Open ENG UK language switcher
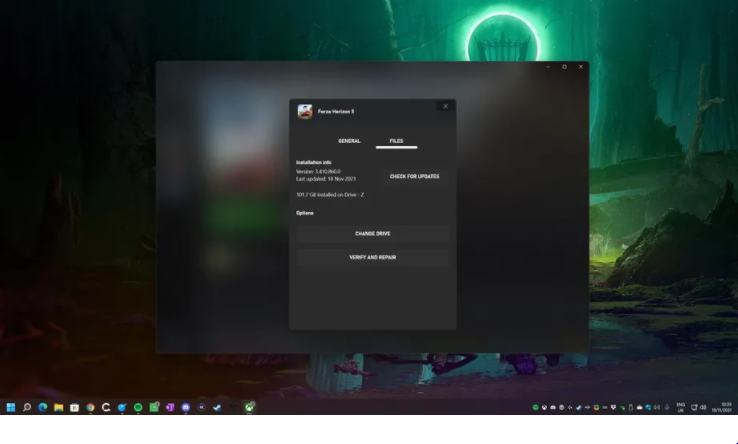738x444 pixels. (x=681, y=407)
